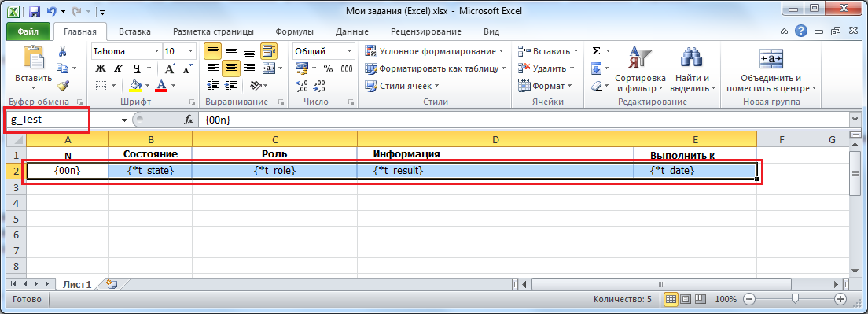
Task: Click the insert new sheet tab icon
Action: pyautogui.click(x=112, y=283)
